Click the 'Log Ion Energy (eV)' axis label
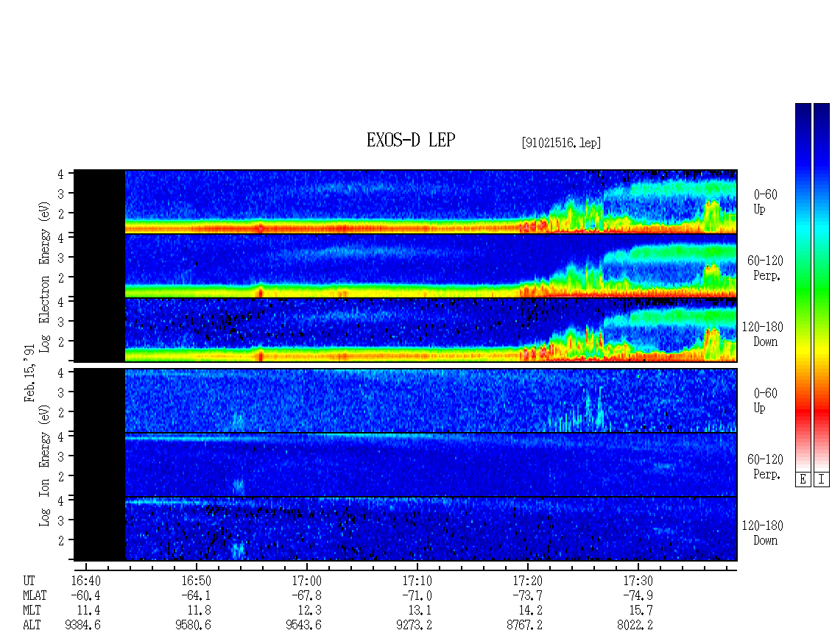This screenshot has height=644, width=832. click(44, 466)
